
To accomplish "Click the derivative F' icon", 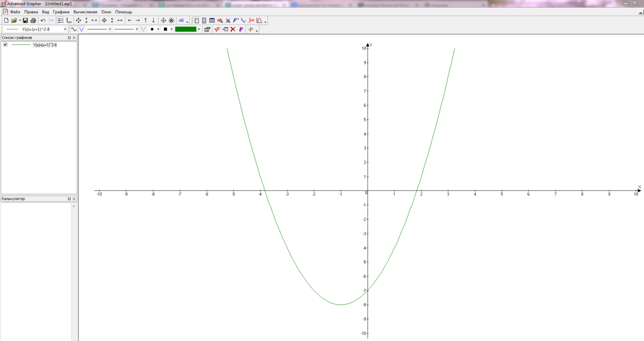I will [236, 20].
